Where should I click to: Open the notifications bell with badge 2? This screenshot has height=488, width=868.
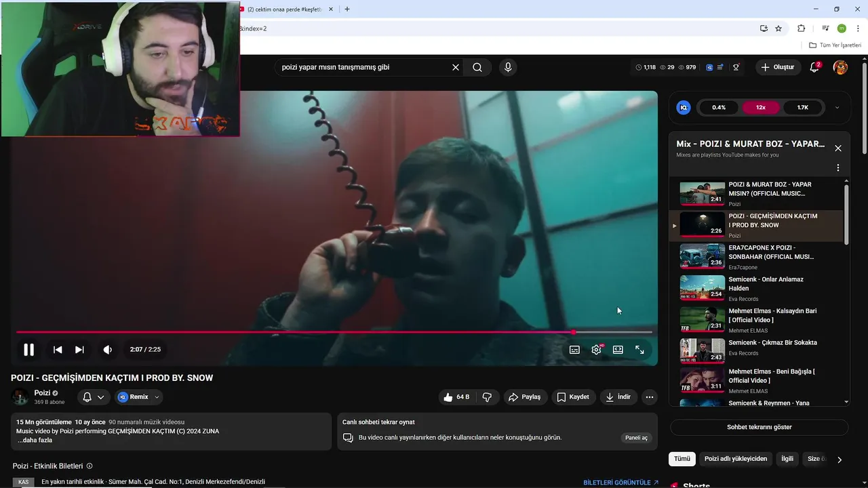click(815, 67)
